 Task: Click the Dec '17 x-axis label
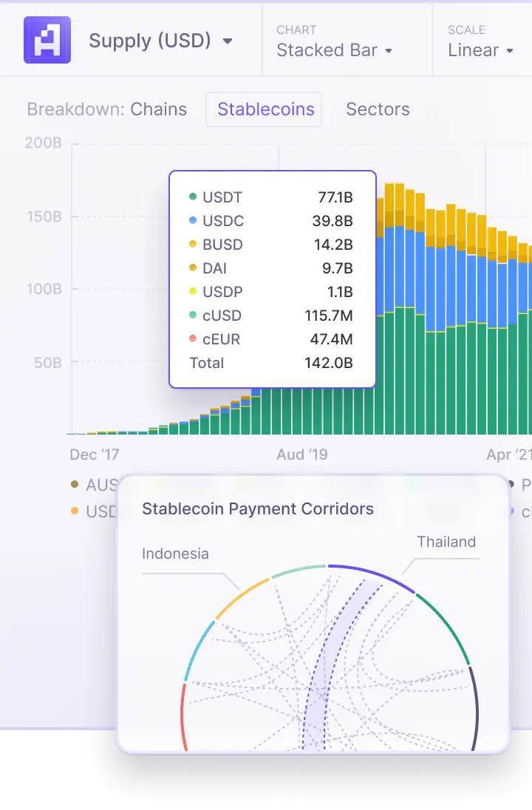[95, 455]
